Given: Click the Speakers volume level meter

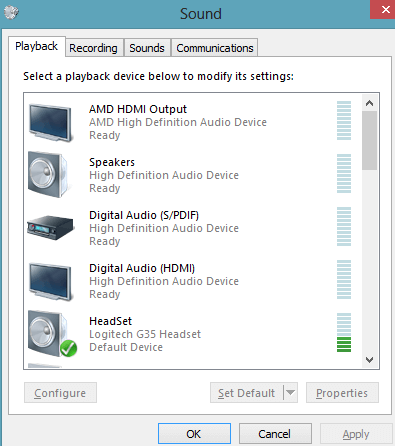Looking at the screenshot, I should pos(344,173).
